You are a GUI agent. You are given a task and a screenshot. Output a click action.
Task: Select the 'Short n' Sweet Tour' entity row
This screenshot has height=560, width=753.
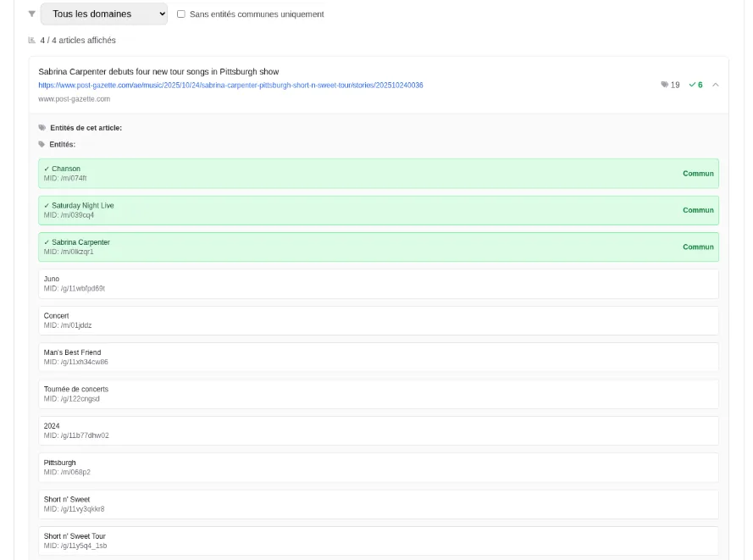click(379, 541)
